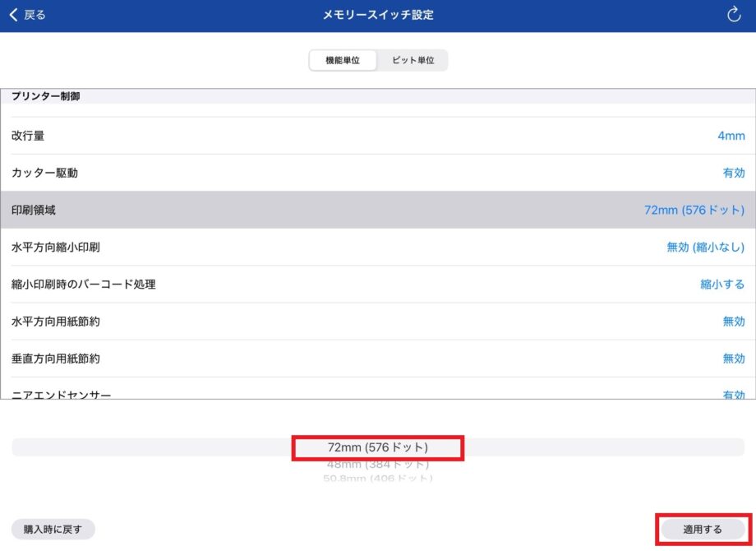Change 縮小印刷時のバーコード処理 value 縮小する
The height and width of the screenshot is (551, 756).
[721, 285]
